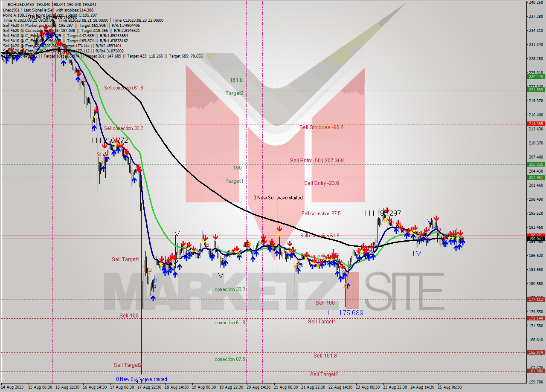The image size is (546, 392).
Task: Click the green 221.585 price tag
Action: [x=536, y=90]
